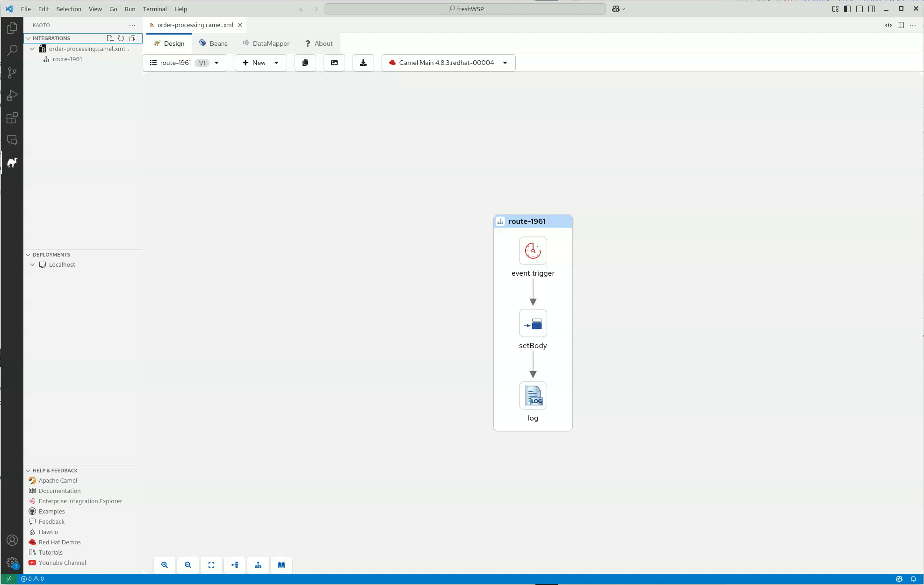Copy route to clipboard
The image size is (924, 585).
click(305, 63)
